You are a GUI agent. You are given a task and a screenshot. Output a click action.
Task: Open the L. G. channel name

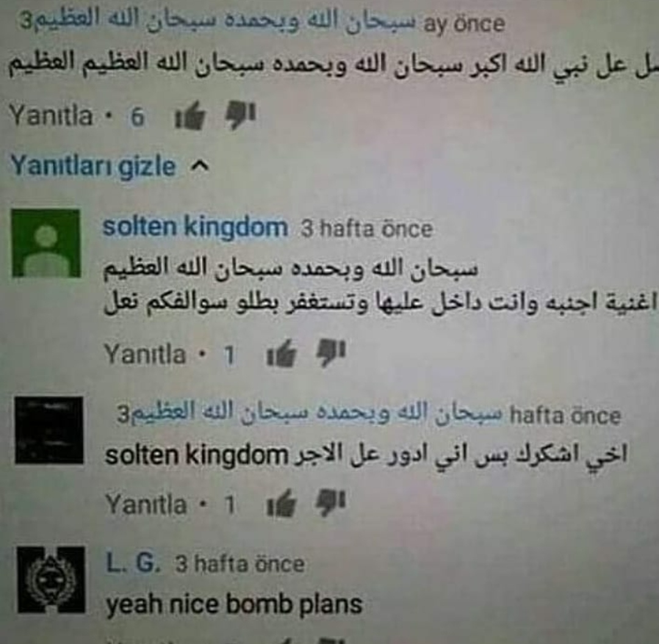[x=133, y=563]
